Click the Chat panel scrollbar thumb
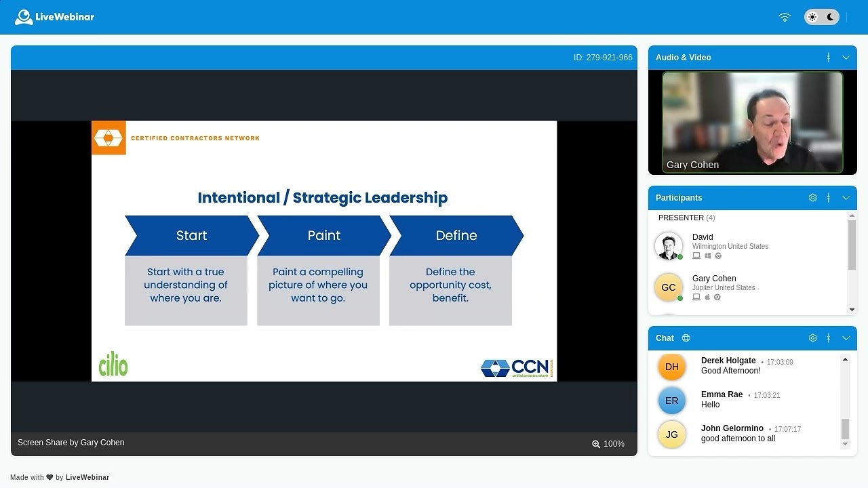The height and width of the screenshot is (488, 868). [845, 428]
